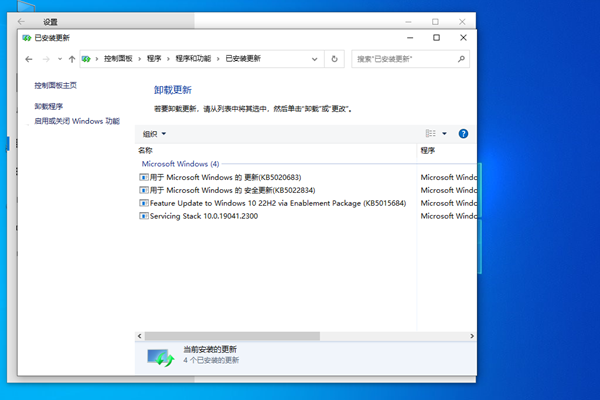Click the change view layout icon
The image size is (600, 400).
431,133
